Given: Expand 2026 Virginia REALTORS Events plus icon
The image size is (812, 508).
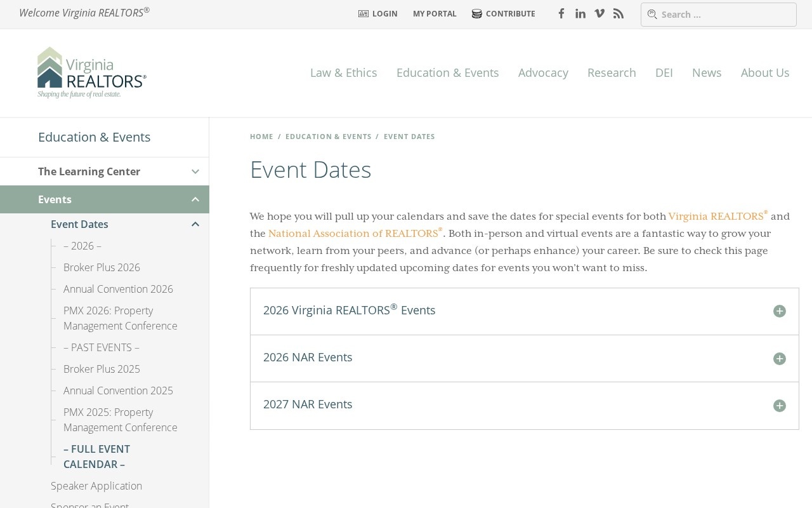Looking at the screenshot, I should click(779, 311).
